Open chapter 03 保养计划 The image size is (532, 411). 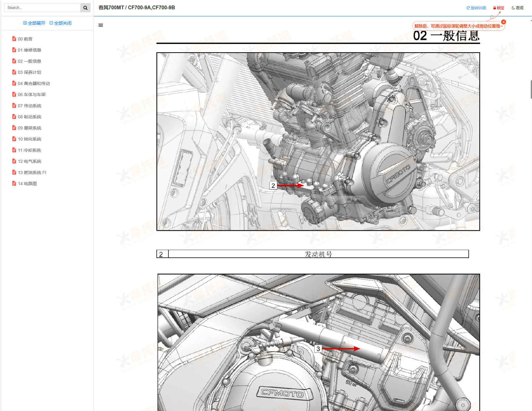[29, 72]
